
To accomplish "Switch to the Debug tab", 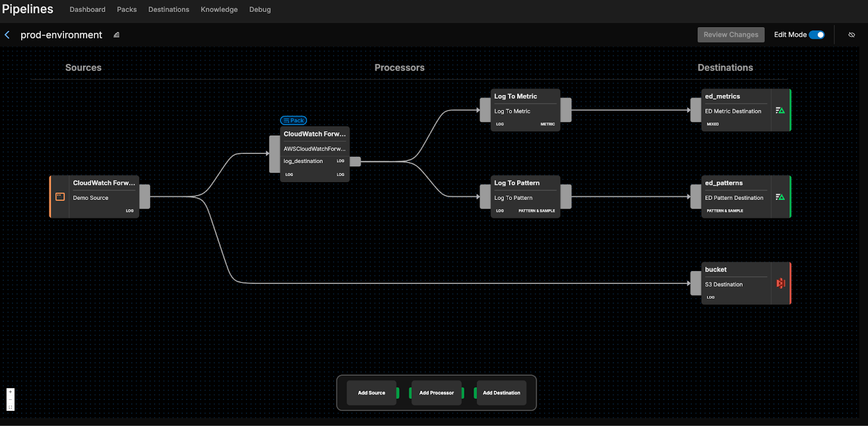I will pos(260,10).
